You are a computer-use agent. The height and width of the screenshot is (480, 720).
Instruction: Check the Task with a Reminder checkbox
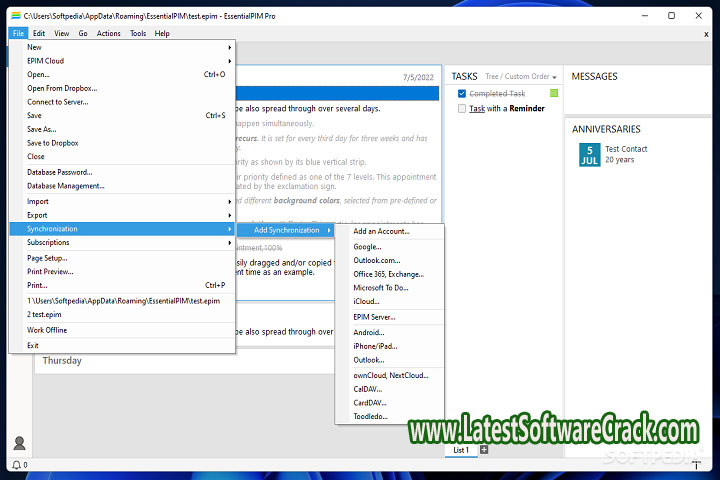pyautogui.click(x=462, y=109)
